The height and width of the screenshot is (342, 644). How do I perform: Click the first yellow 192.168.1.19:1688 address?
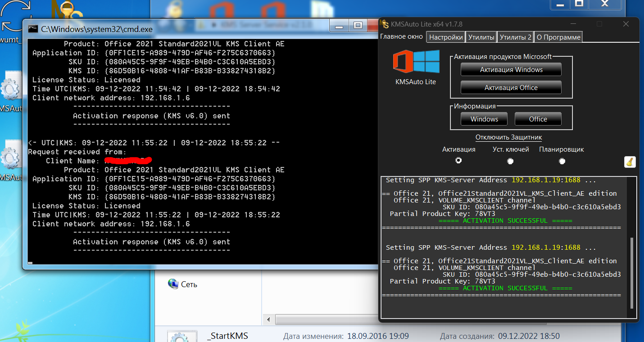click(546, 180)
